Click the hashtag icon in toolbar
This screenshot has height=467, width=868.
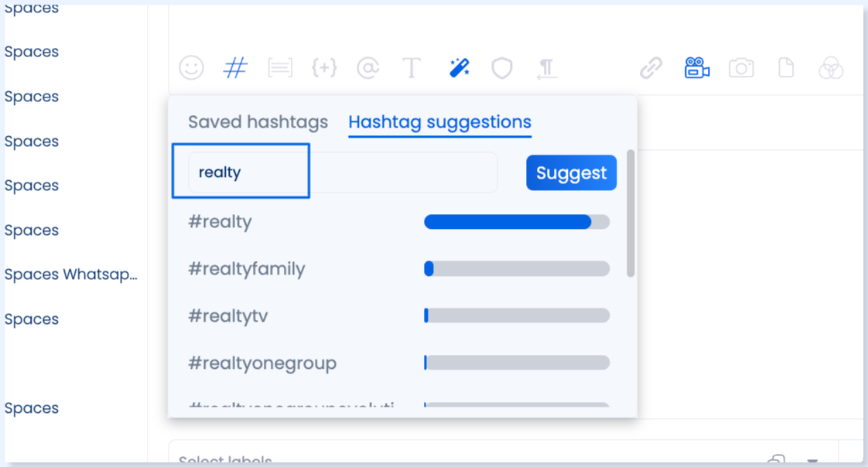[235, 68]
